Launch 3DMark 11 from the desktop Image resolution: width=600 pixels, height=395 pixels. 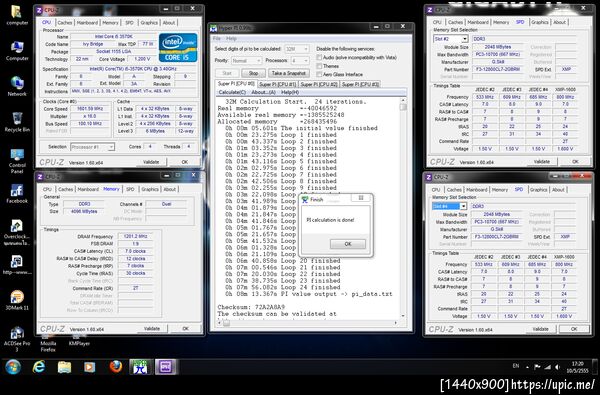coord(17,301)
